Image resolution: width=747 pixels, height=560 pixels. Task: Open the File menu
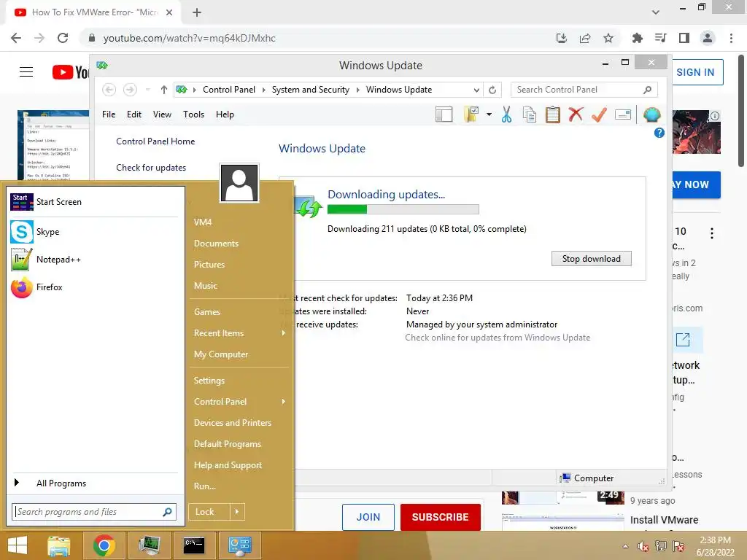coord(109,114)
